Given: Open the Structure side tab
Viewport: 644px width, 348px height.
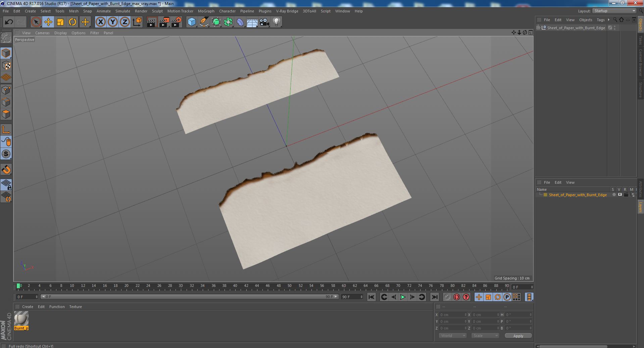Looking at the screenshot, I should tap(641, 90).
